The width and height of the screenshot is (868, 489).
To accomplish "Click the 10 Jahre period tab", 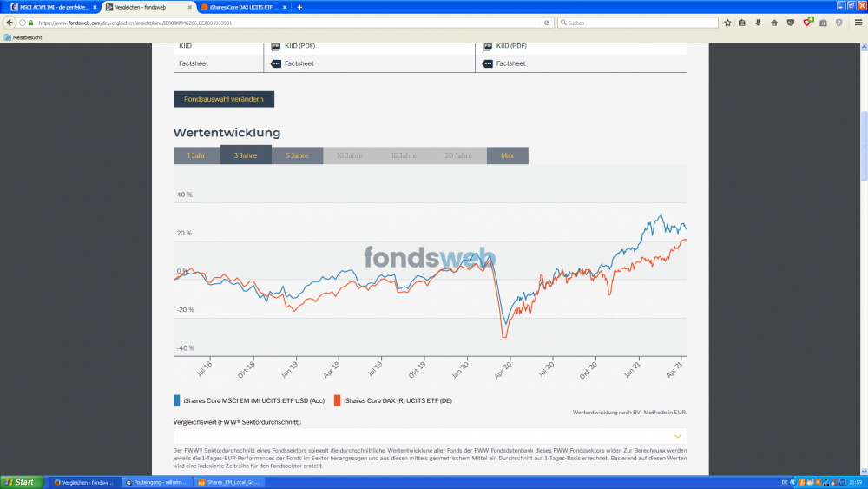I will click(x=350, y=155).
